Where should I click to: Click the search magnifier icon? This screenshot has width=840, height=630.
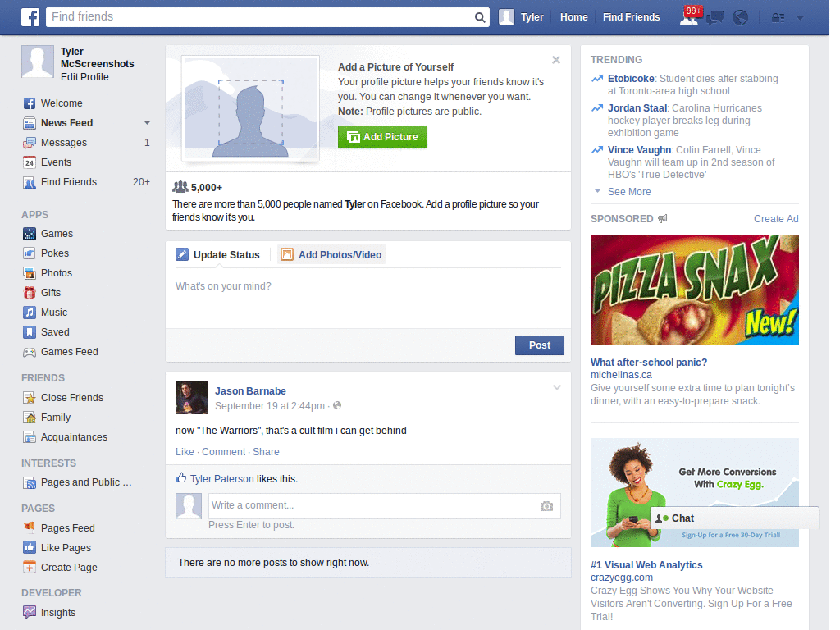[x=480, y=17]
